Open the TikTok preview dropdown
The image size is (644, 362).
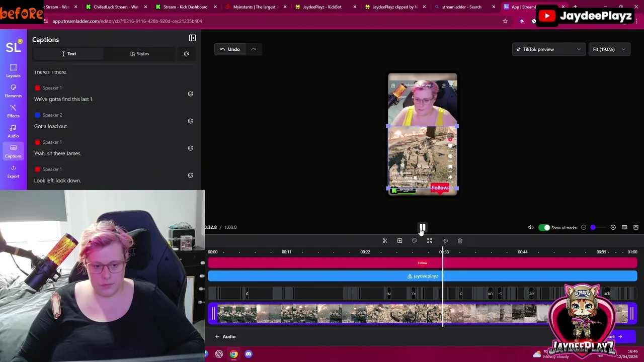pyautogui.click(x=548, y=49)
